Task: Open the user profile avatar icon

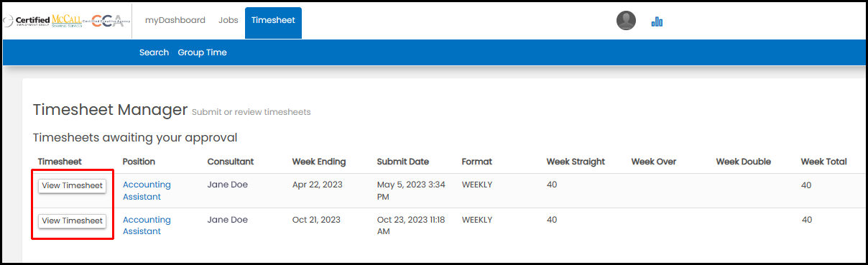Action: pyautogui.click(x=626, y=21)
